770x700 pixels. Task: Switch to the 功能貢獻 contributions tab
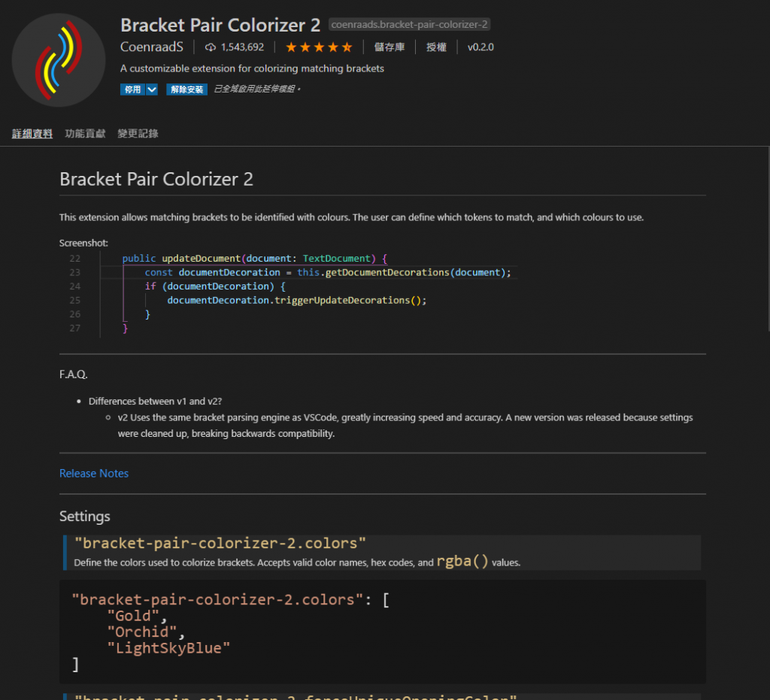click(85, 134)
